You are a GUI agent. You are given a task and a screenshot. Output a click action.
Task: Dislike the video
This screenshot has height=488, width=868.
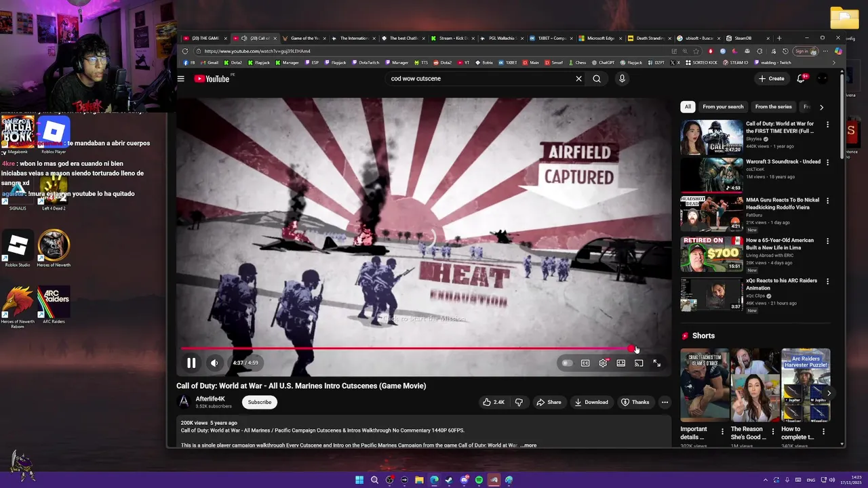tap(519, 402)
